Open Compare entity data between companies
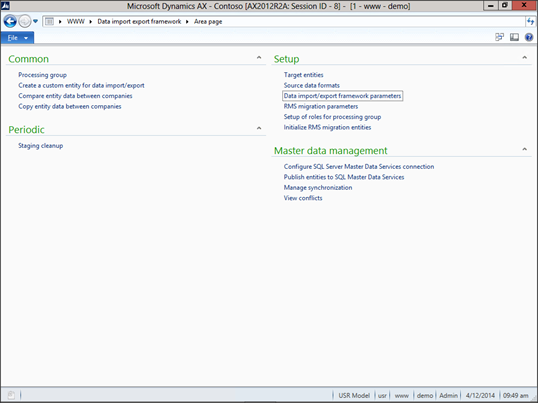Image resolution: width=538 pixels, height=403 pixels. tap(75, 96)
